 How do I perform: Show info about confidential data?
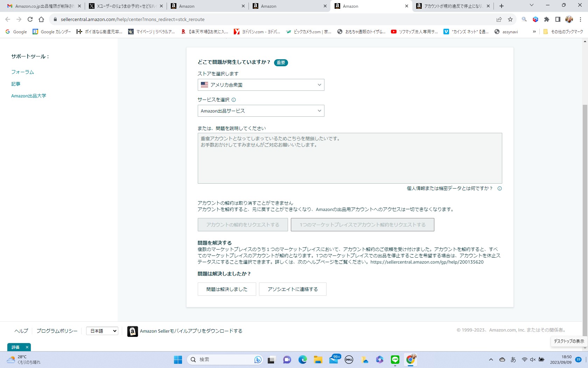500,189
